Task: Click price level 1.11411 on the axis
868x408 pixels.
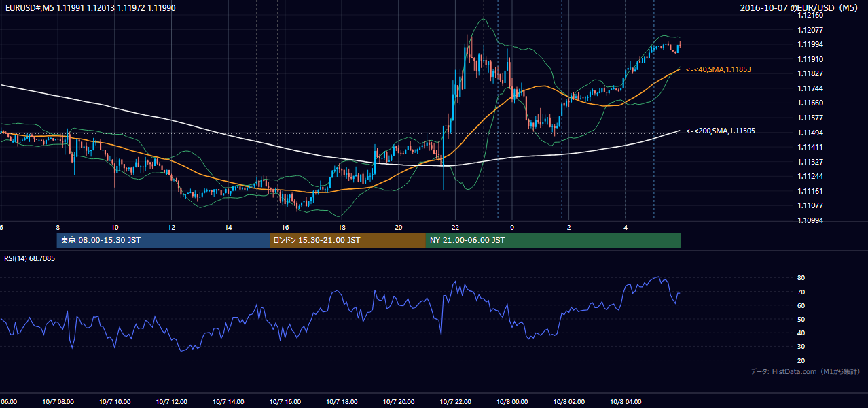Action: [x=810, y=147]
